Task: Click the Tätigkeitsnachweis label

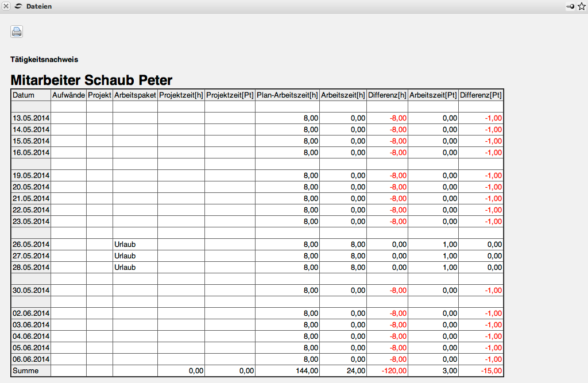Action: 44,59
